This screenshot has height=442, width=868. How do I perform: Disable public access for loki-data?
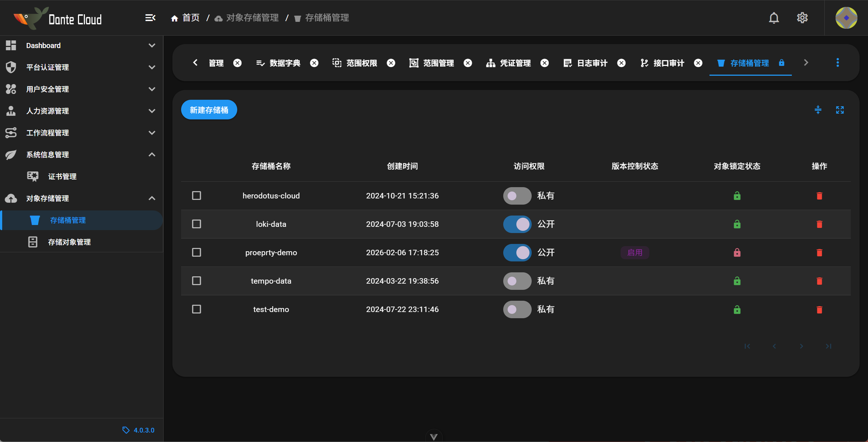[517, 224]
